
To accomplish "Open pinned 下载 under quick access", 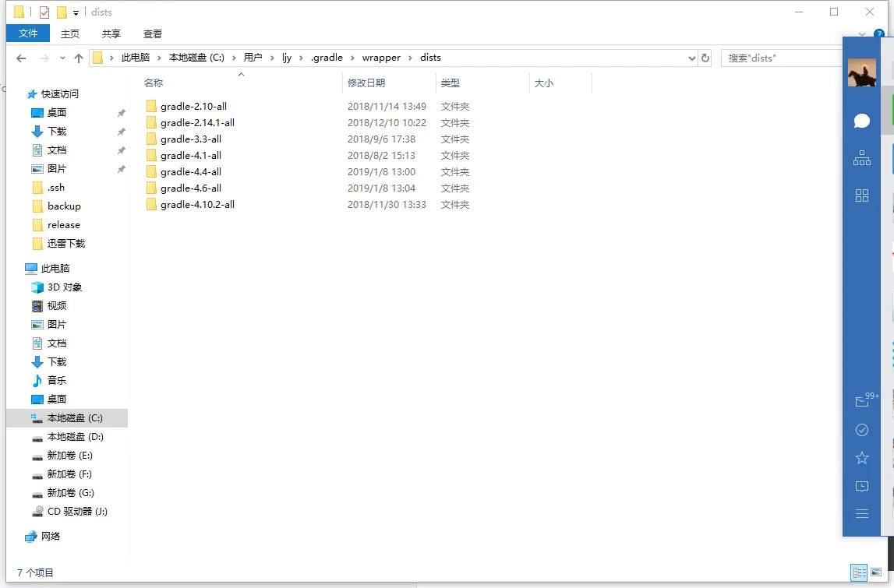I will [56, 132].
